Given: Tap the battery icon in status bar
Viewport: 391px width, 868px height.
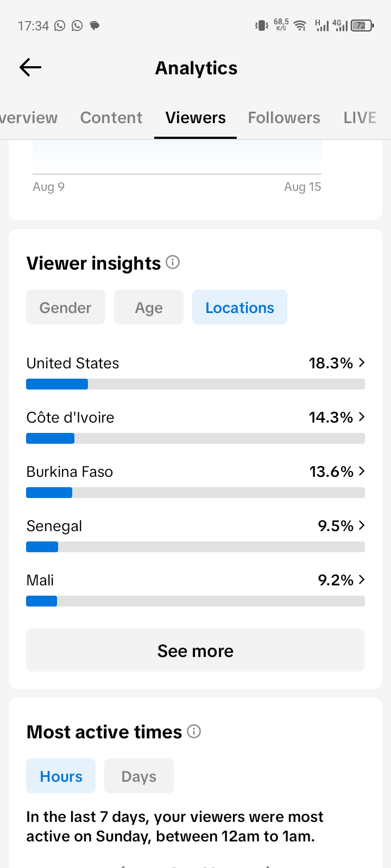Looking at the screenshot, I should [x=362, y=25].
